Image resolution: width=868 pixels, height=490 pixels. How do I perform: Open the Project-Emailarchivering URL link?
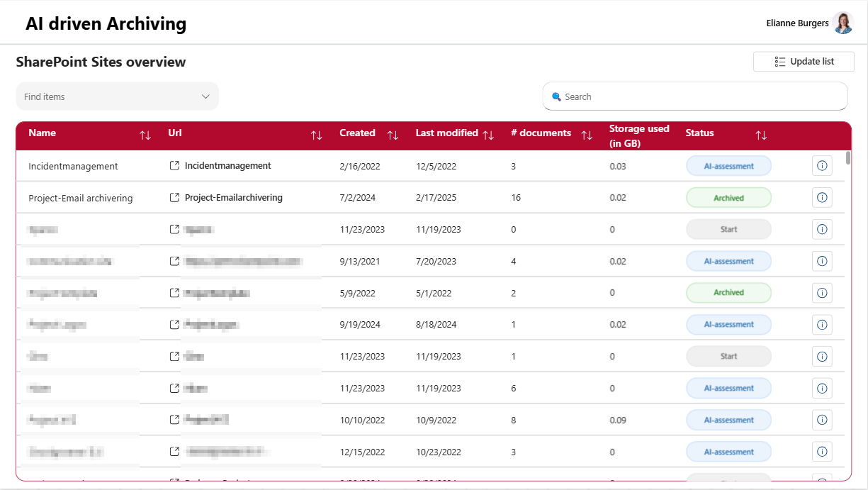(233, 198)
